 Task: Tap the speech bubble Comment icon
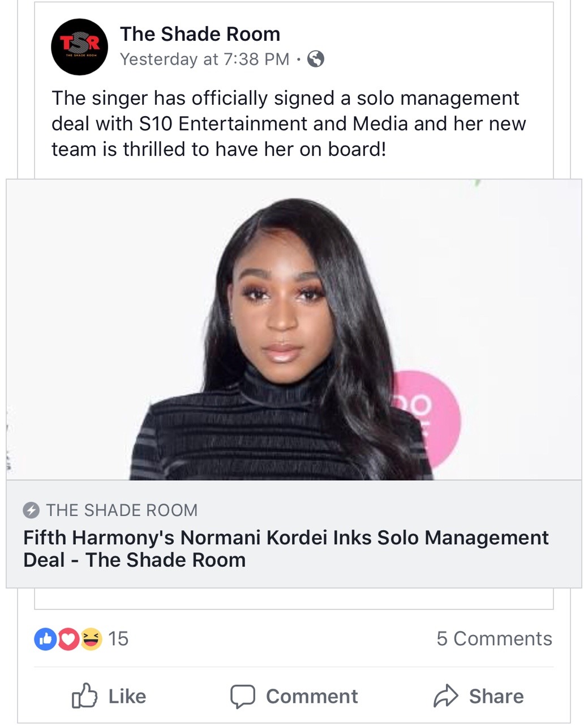[x=243, y=696]
